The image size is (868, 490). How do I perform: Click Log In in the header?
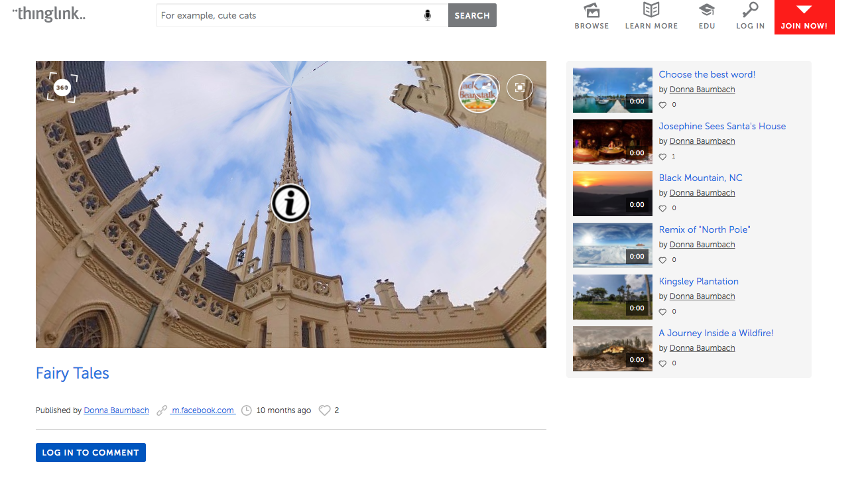(x=750, y=17)
